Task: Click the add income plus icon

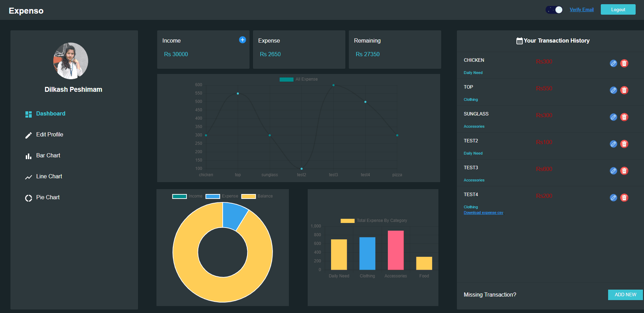Action: click(x=243, y=40)
